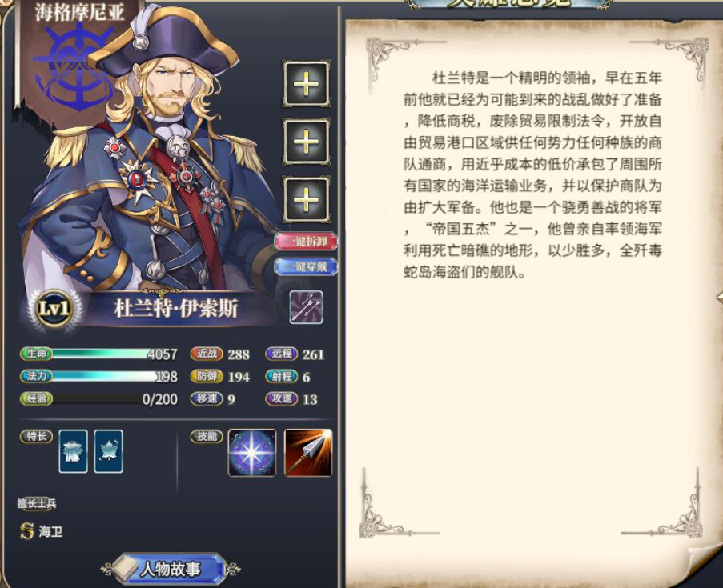Click the 近战 melee stat label

207,354
